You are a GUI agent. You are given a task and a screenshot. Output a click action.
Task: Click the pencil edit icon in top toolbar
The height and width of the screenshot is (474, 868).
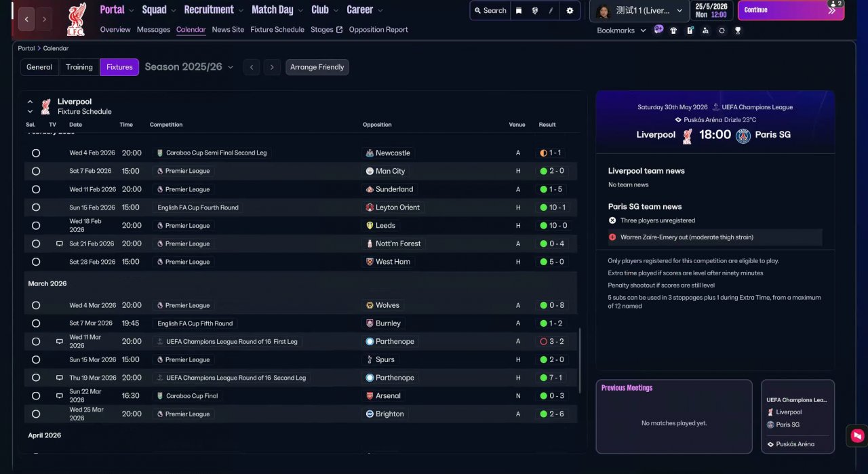[x=551, y=10]
